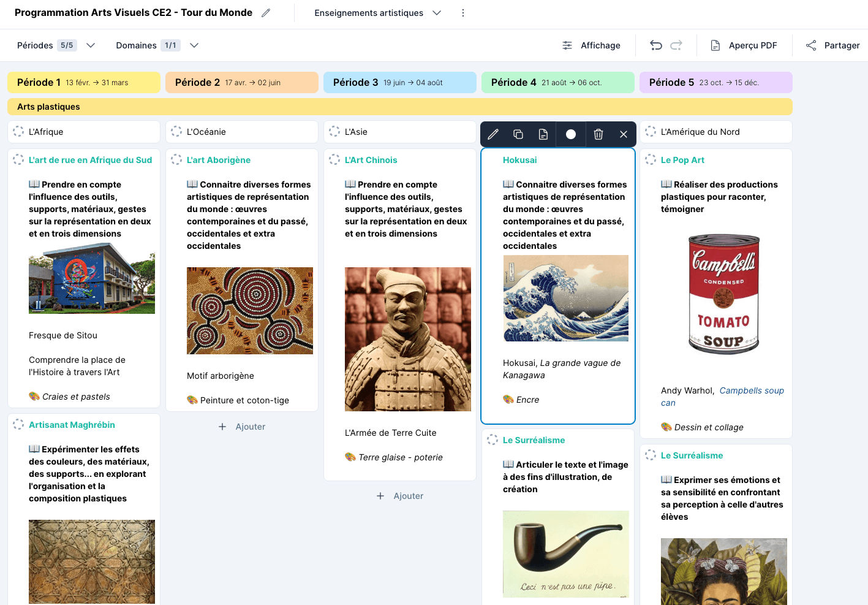Screen dimensions: 868x605
Task: Toggle status circle of Le Surréalisme in Période 5
Action: [x=651, y=455]
